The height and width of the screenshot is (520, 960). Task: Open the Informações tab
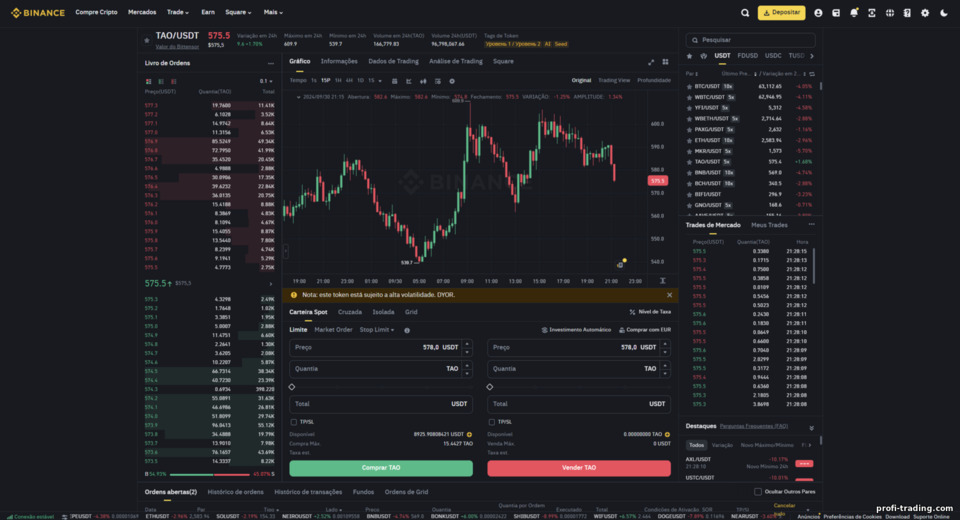(x=339, y=61)
